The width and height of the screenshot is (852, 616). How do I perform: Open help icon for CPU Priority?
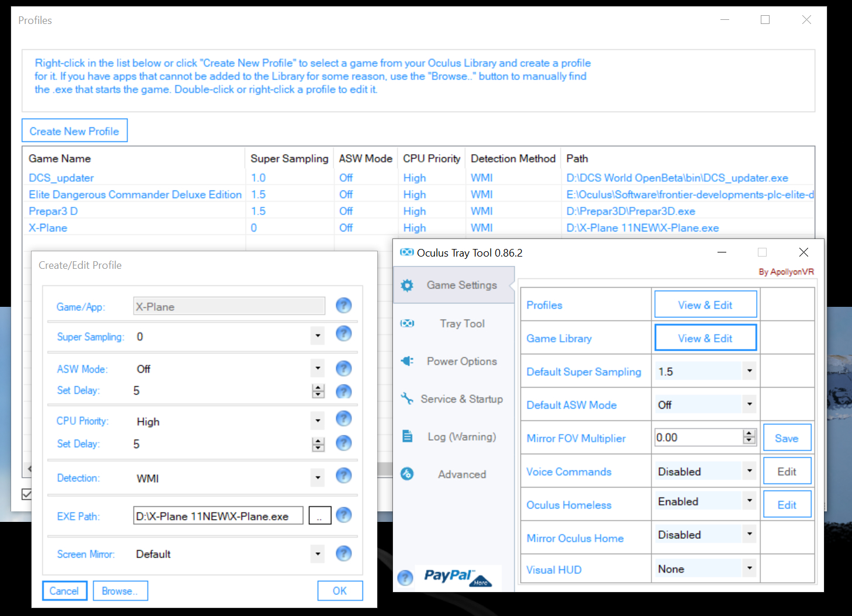click(344, 418)
